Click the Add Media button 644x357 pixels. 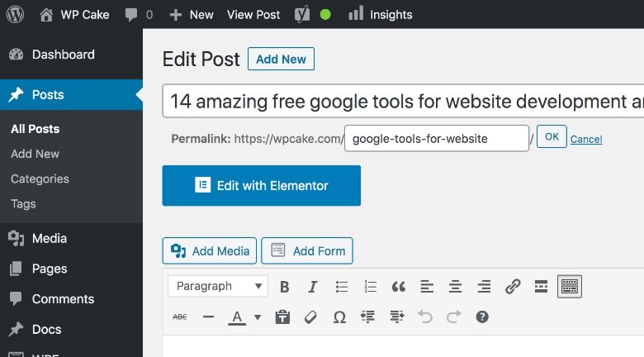210,251
